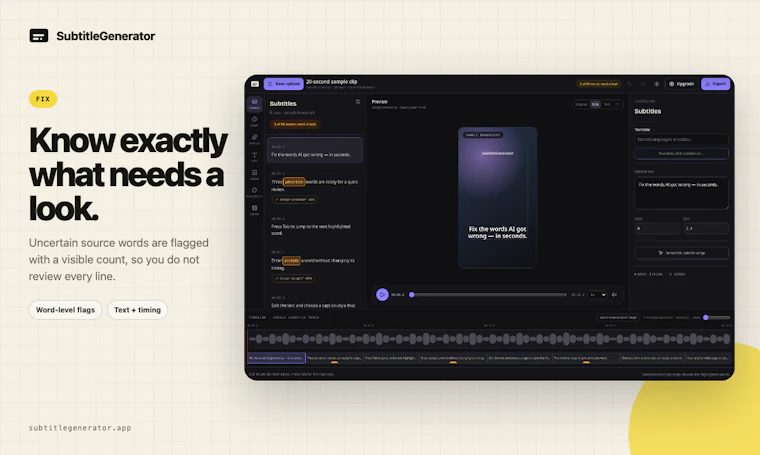Select the 16:9 aspect ratio option

coord(607,104)
